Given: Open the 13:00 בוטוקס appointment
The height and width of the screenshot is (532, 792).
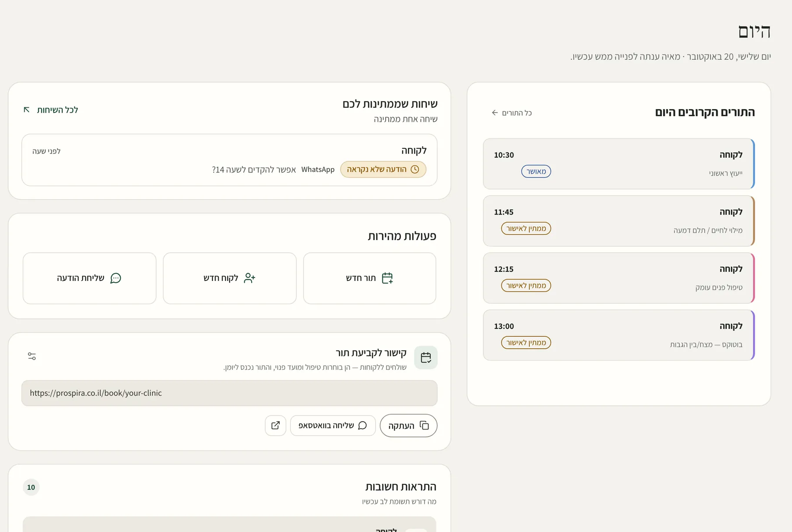Looking at the screenshot, I should [619, 335].
